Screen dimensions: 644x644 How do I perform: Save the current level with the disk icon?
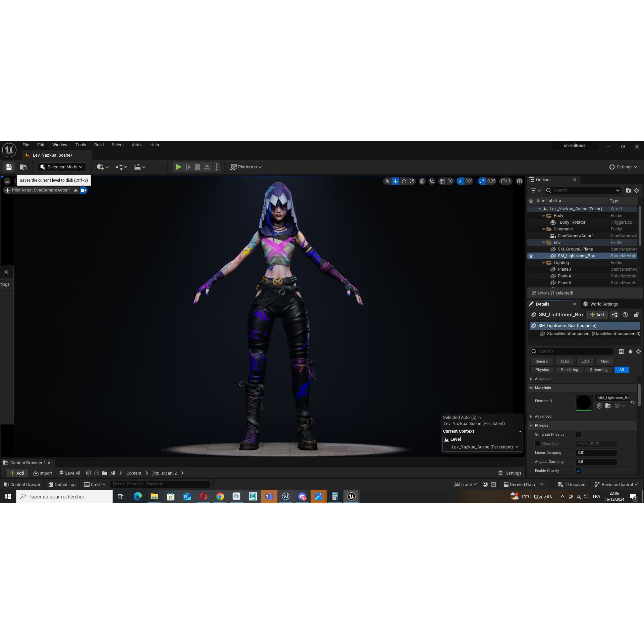coord(9,167)
